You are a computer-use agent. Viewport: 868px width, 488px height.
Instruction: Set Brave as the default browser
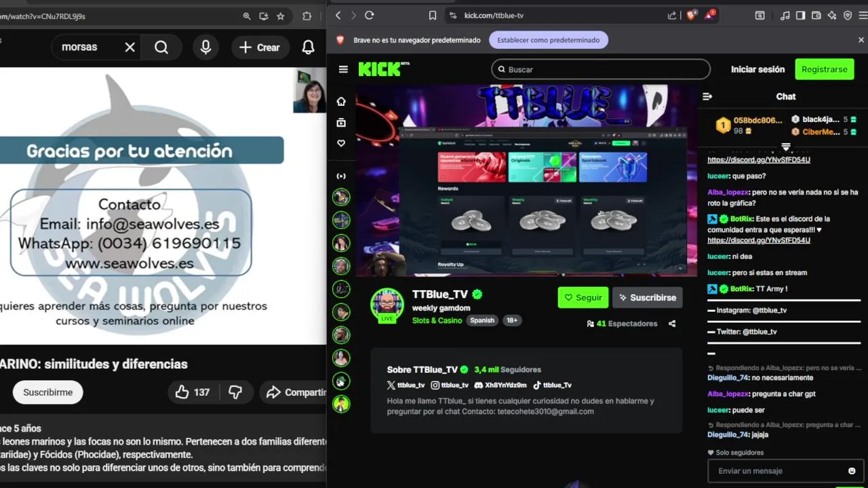click(549, 40)
